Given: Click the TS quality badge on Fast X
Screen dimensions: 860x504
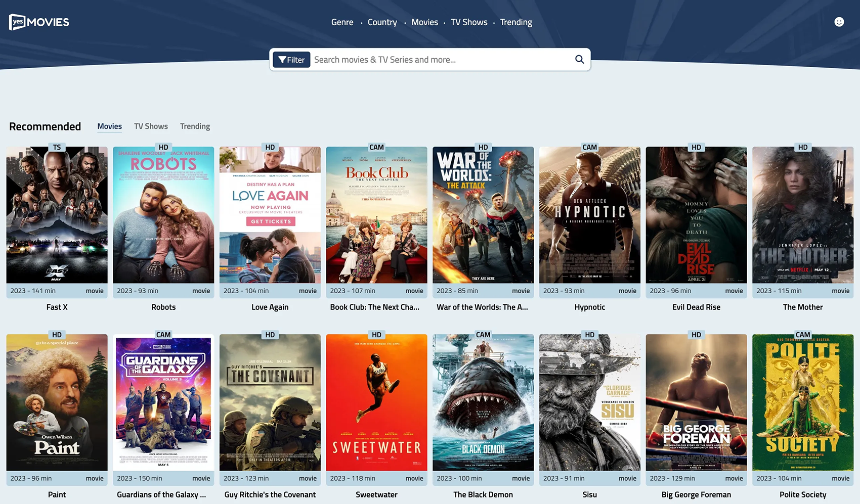Looking at the screenshot, I should [x=57, y=147].
